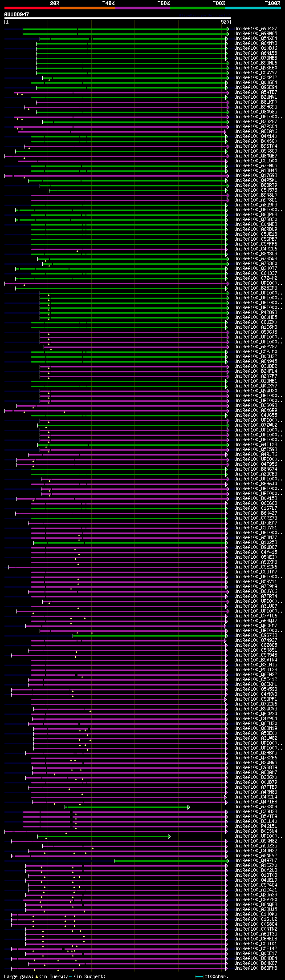
Task: Click the 520 end-position label
Action: coord(225,22)
